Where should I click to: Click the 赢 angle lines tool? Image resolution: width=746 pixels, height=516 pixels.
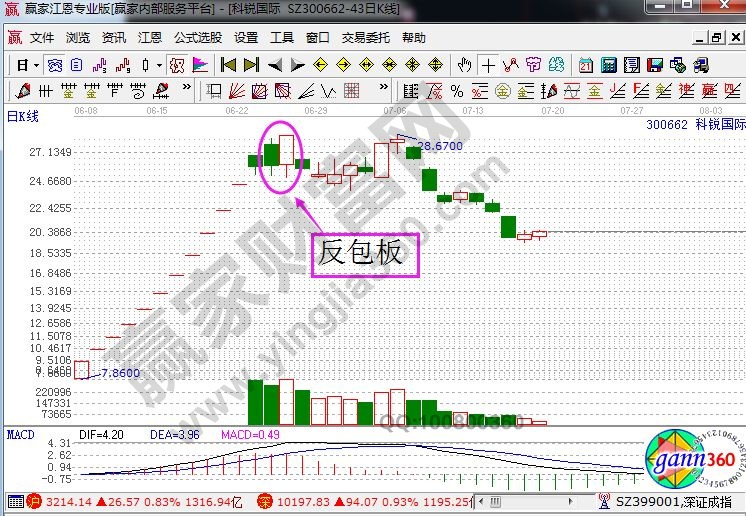pyautogui.click(x=709, y=90)
